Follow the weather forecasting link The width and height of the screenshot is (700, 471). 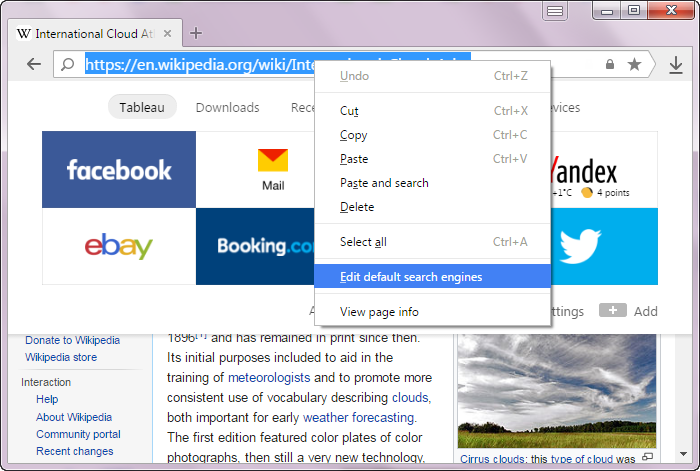(x=358, y=417)
